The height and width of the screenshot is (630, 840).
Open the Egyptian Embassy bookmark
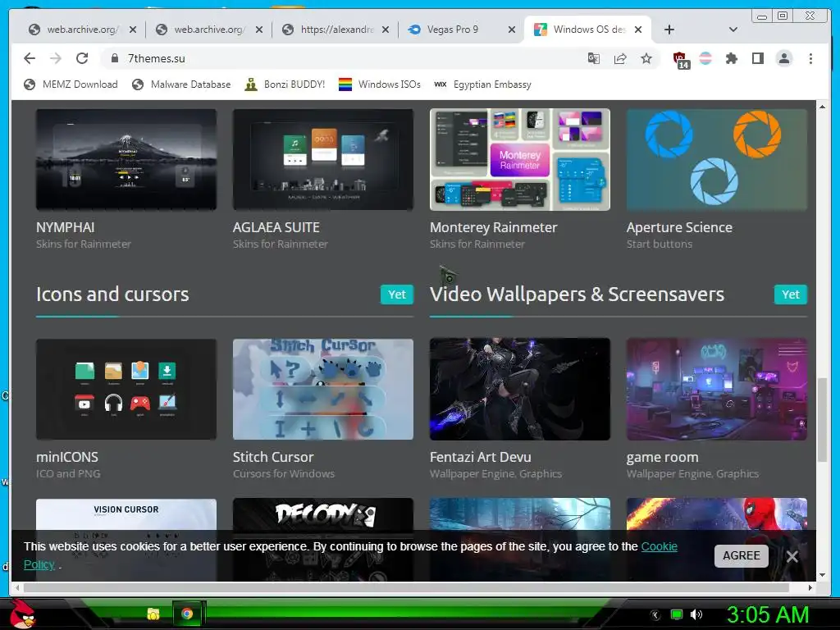click(482, 84)
